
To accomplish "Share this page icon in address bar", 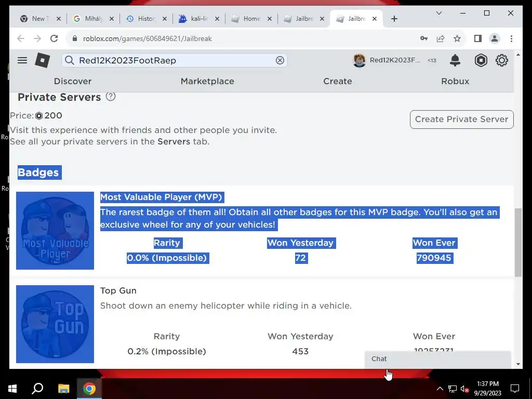I will pyautogui.click(x=441, y=38).
